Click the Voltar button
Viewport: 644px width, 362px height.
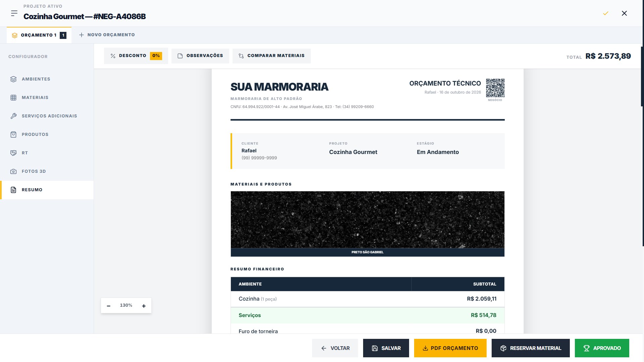pos(335,348)
